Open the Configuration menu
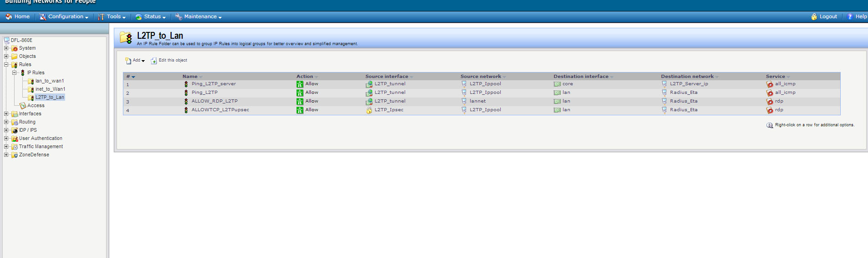Viewport: 868px width, 258px height. point(64,16)
